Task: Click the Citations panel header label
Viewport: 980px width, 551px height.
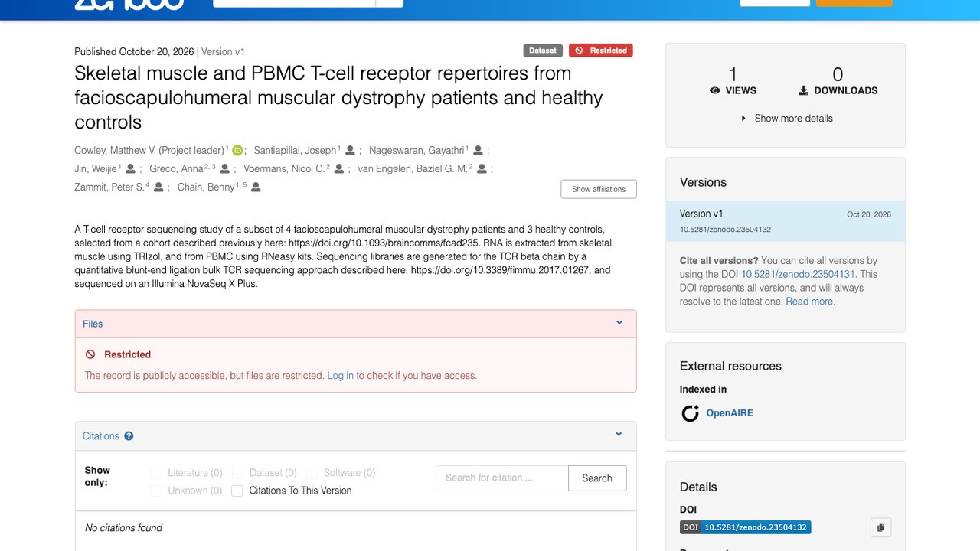Action: pos(101,436)
